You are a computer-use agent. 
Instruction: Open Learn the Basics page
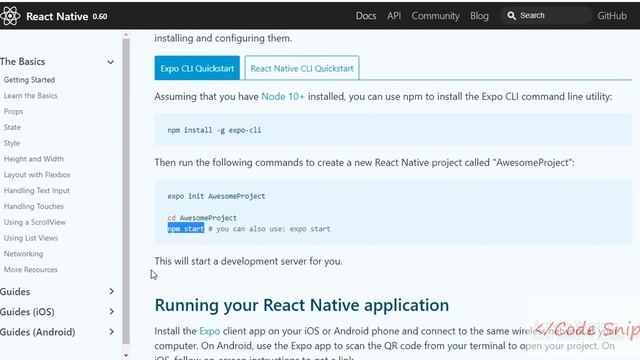pos(31,96)
